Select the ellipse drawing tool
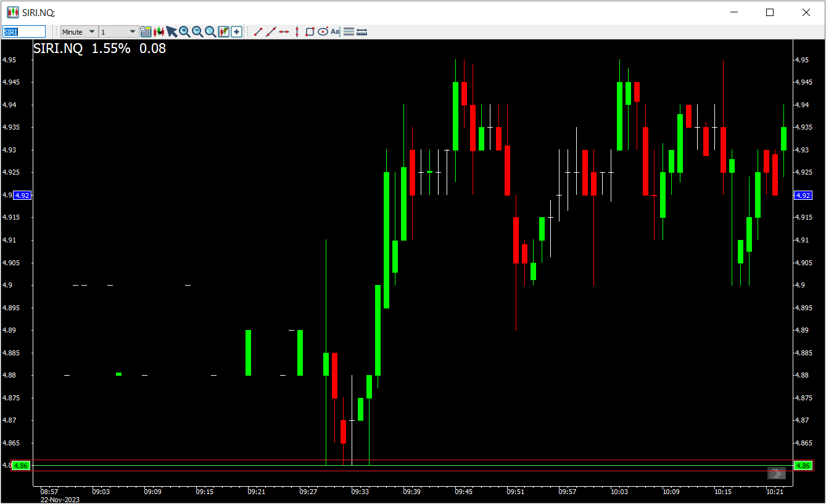The width and height of the screenshot is (826, 504). click(323, 31)
